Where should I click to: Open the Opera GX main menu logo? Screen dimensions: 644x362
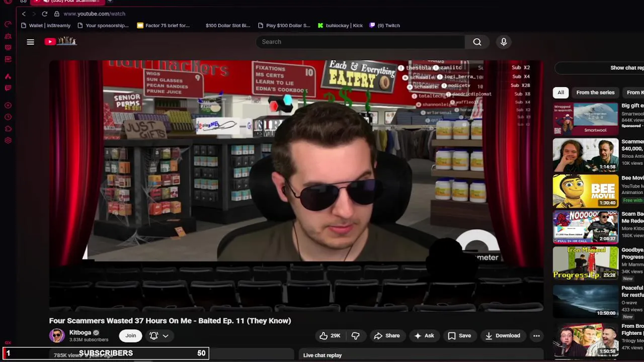(8, 2)
